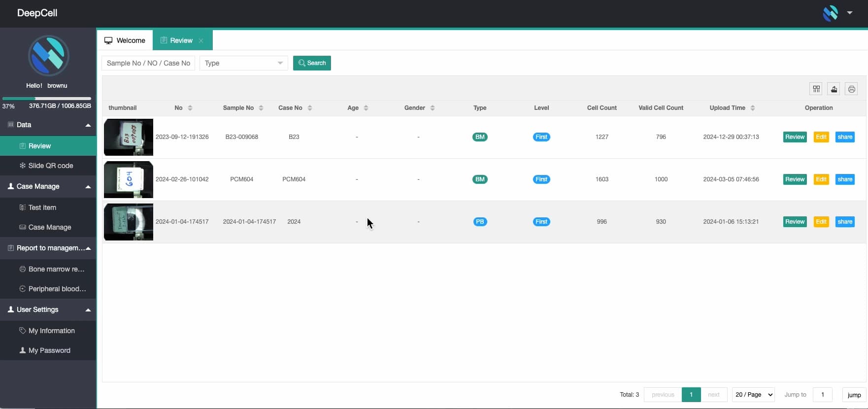
Task: Click the column filter icon above table
Action: [816, 89]
